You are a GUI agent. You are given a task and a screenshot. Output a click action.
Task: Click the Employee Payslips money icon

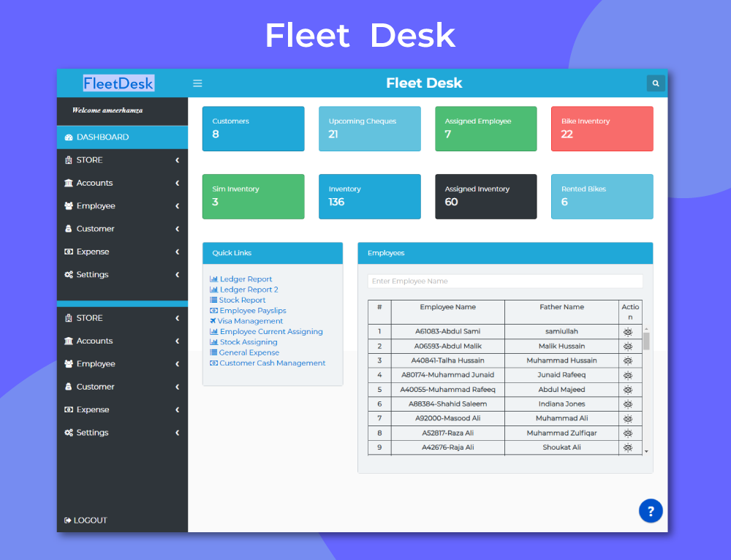click(x=213, y=311)
